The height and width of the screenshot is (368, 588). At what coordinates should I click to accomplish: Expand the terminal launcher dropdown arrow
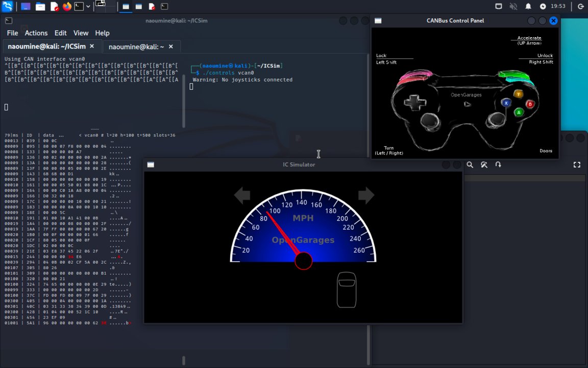[x=88, y=6]
